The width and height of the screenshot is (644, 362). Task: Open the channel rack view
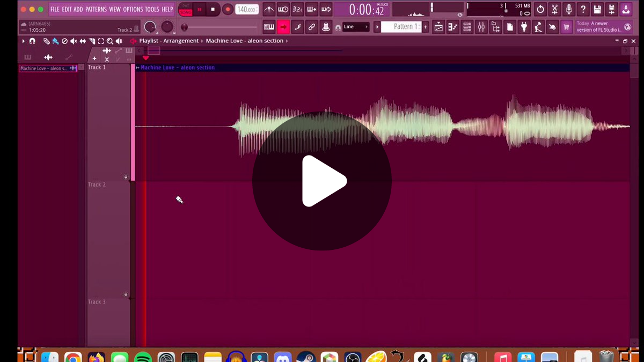pyautogui.click(x=467, y=27)
